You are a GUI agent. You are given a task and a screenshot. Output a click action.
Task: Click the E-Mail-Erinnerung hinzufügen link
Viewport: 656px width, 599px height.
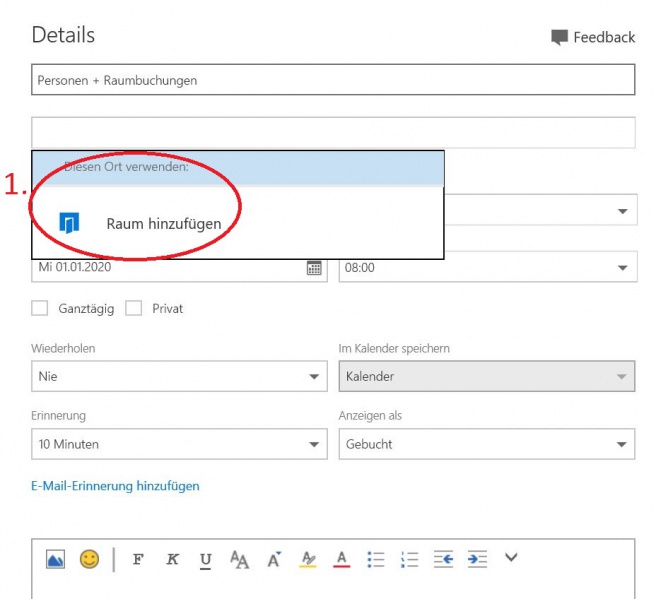[x=115, y=486]
